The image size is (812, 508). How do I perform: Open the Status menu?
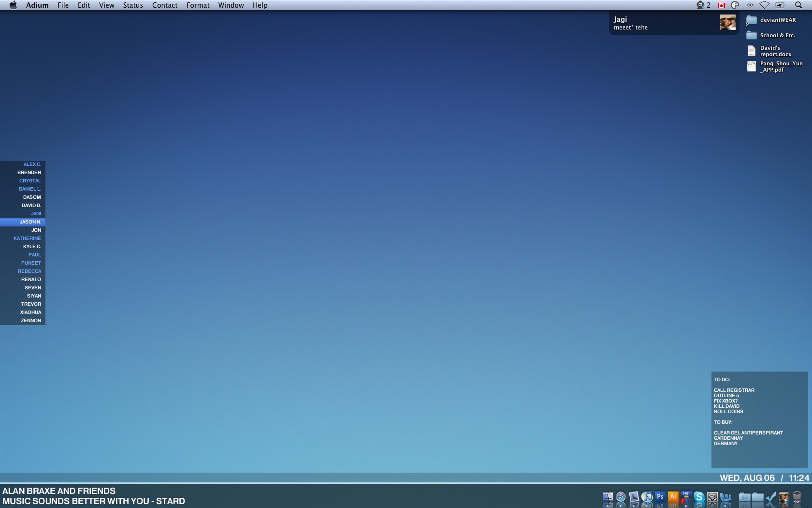click(133, 5)
